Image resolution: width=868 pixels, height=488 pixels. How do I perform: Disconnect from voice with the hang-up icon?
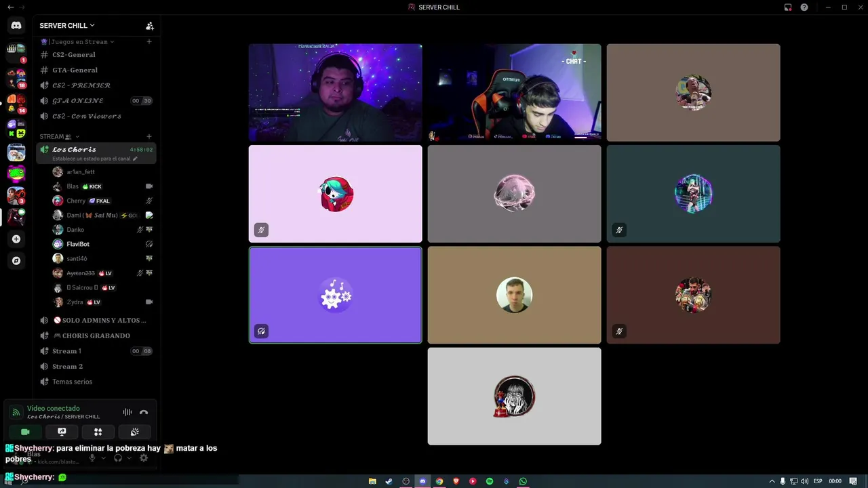tap(144, 412)
